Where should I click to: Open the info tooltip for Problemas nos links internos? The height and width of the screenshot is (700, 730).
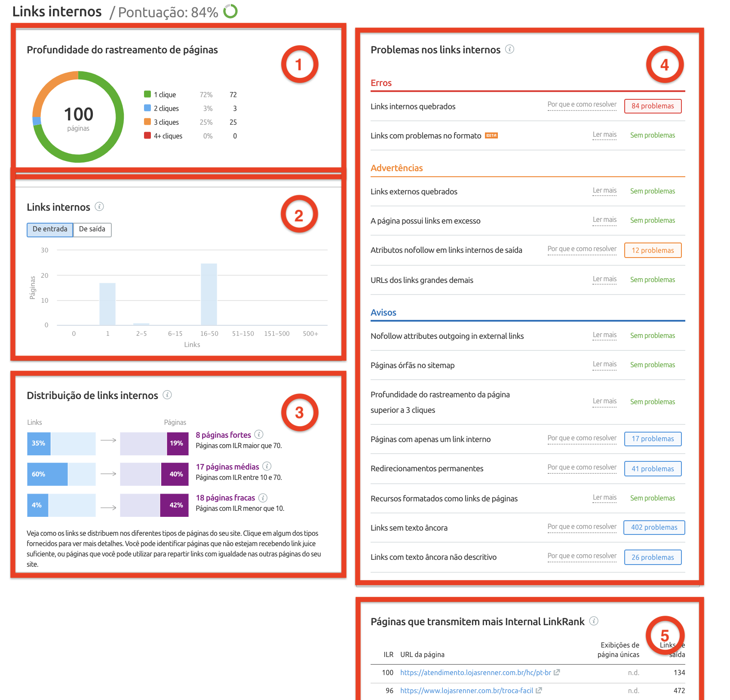(x=510, y=49)
